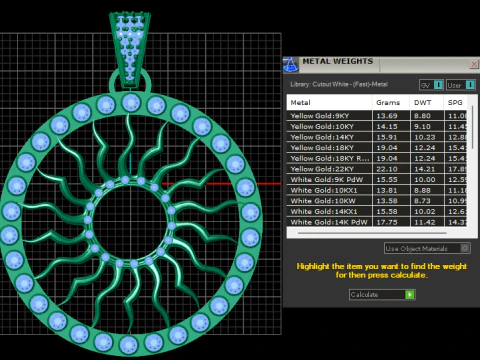Toggle the GV library switch
Image resolution: width=480 pixels, height=360 pixels.
431,85
